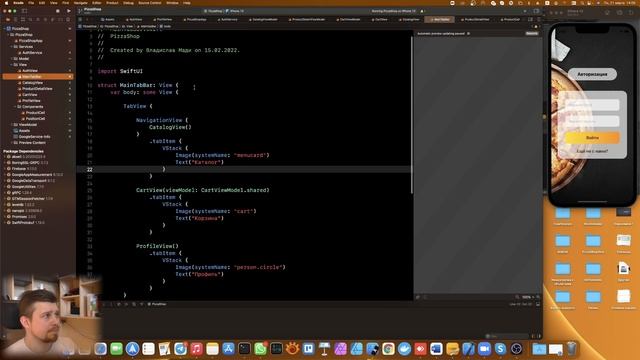Switch to the Assets editor tab
The height and width of the screenshot is (360, 640).
pyautogui.click(x=108, y=19)
